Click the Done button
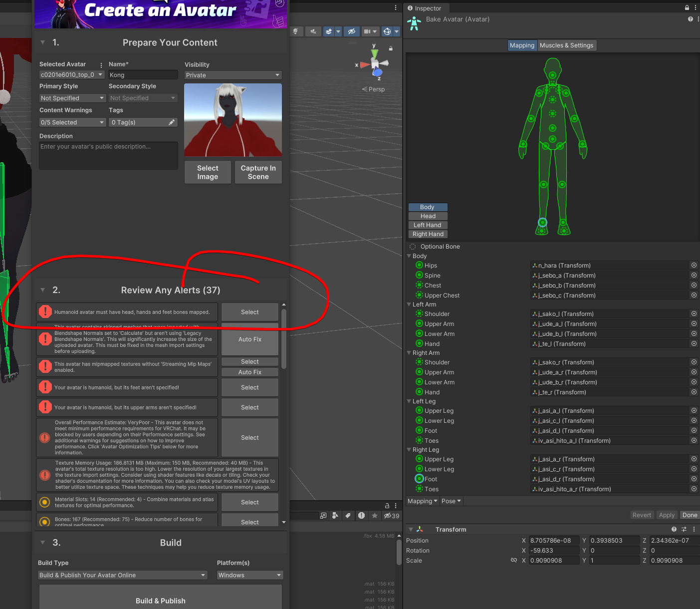Viewport: 700px width, 609px height. 690,515
